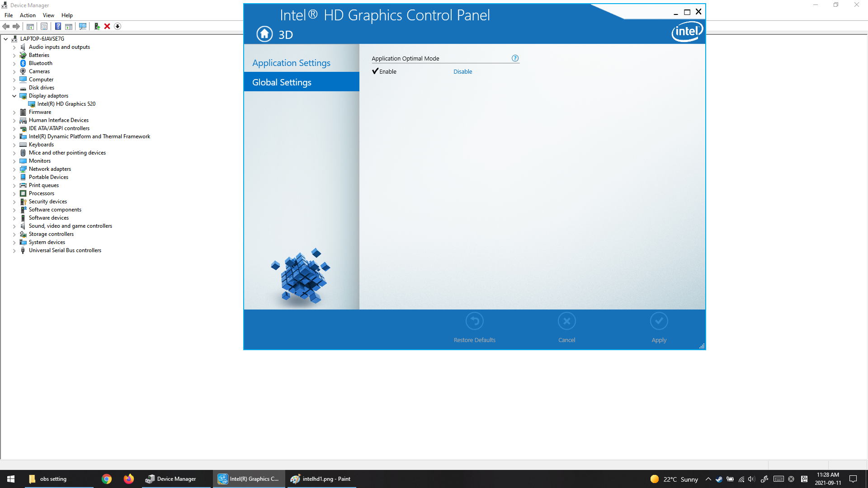Click the red X uninstall device icon
Viewport: 868px width, 488px height.
pyautogui.click(x=107, y=26)
